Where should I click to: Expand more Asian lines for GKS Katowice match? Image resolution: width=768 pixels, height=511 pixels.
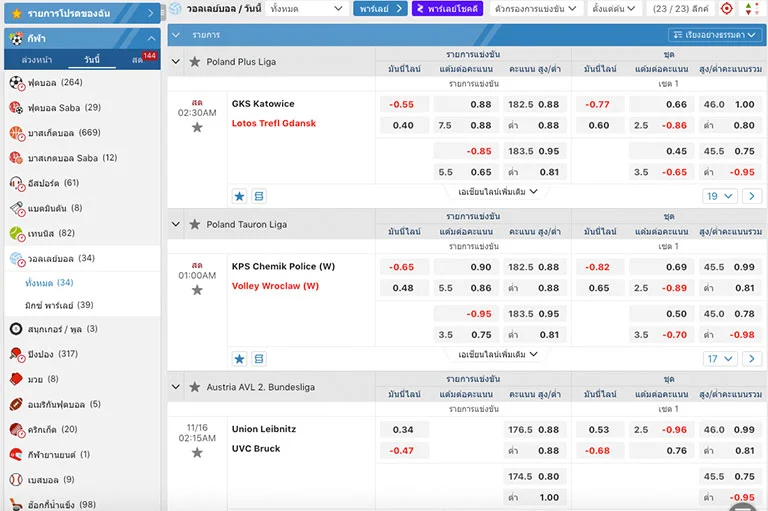point(498,192)
